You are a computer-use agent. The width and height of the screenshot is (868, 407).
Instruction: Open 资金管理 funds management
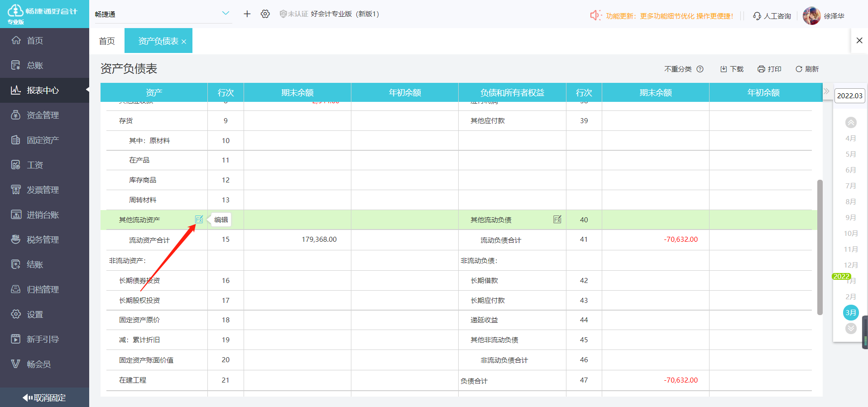click(x=44, y=115)
